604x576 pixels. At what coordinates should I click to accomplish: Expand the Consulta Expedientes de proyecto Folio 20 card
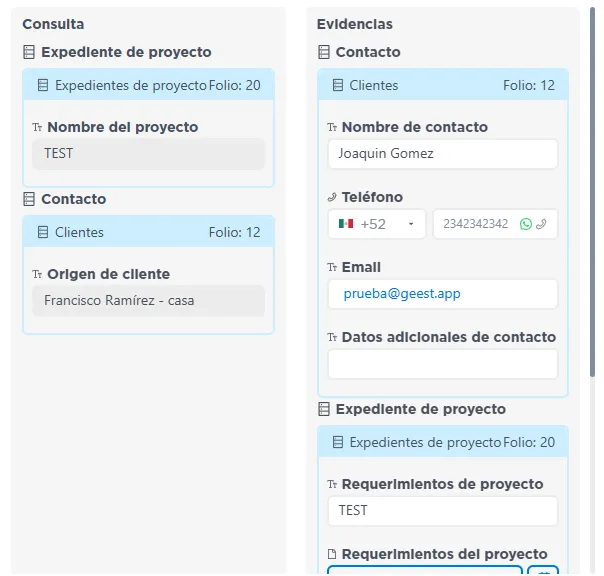(148, 86)
